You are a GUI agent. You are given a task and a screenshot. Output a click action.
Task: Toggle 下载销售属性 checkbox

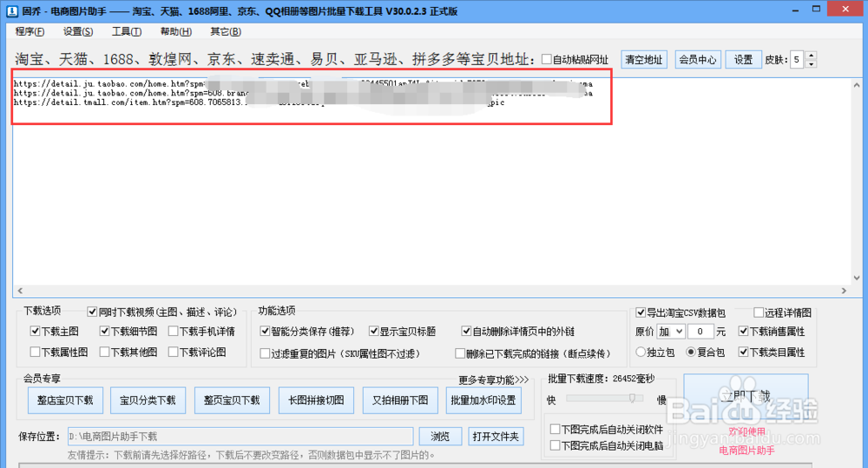(744, 331)
